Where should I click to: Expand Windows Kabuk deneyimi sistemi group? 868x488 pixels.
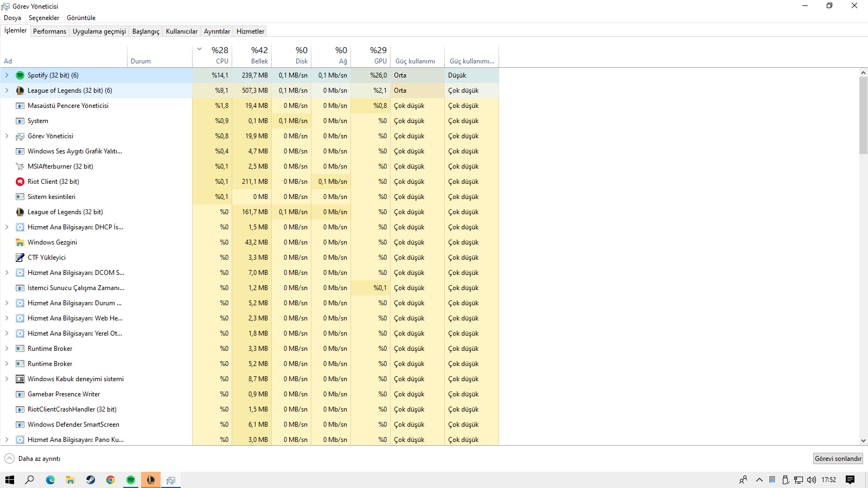(7, 379)
